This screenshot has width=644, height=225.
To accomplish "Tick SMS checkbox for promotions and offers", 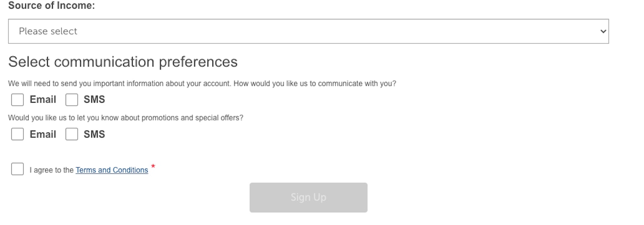I will click(x=72, y=134).
